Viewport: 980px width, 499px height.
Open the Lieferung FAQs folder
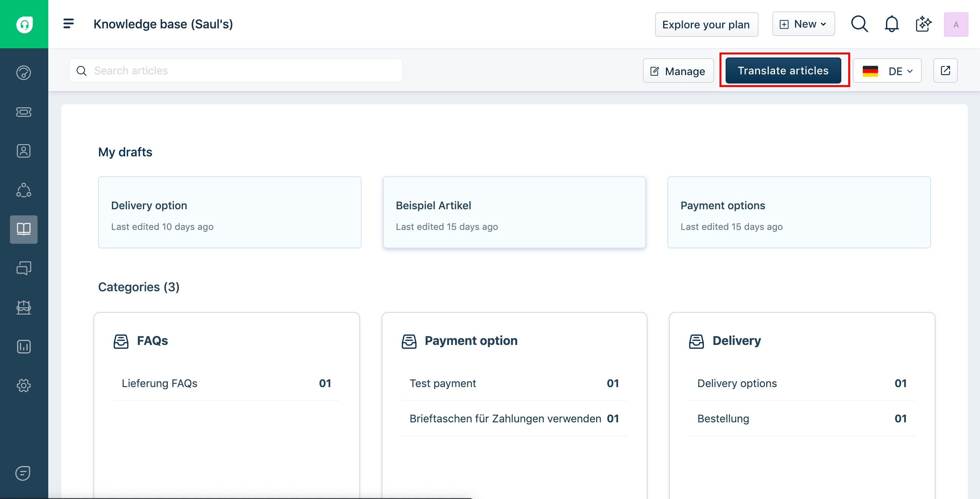point(226,383)
